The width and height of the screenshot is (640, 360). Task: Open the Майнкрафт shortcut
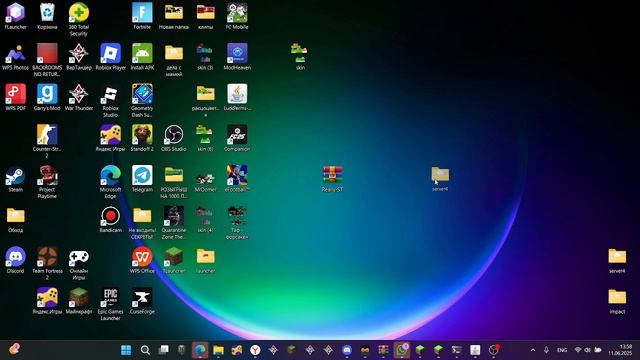[x=79, y=300]
